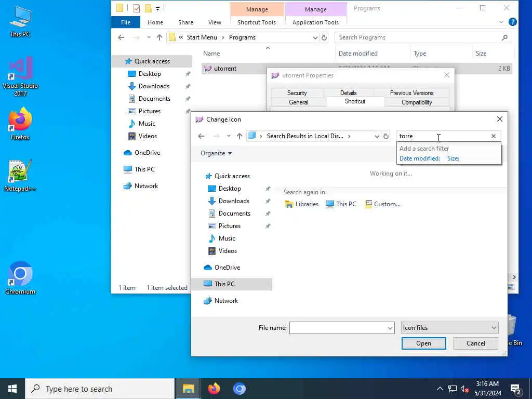Viewport: 532px width, 399px height.
Task: Open recent locations dropdown in Programs window
Action: point(149,37)
